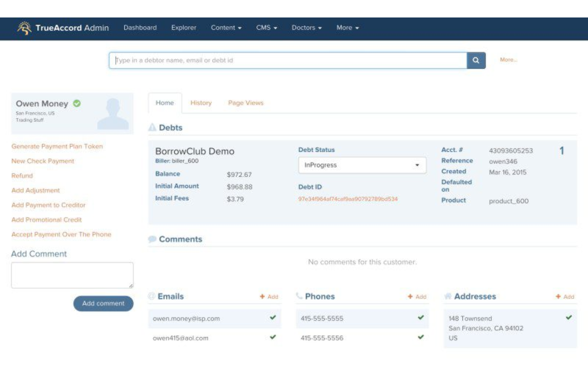This screenshot has width=588, height=392.
Task: Click the reference value owen346
Action: (x=503, y=161)
